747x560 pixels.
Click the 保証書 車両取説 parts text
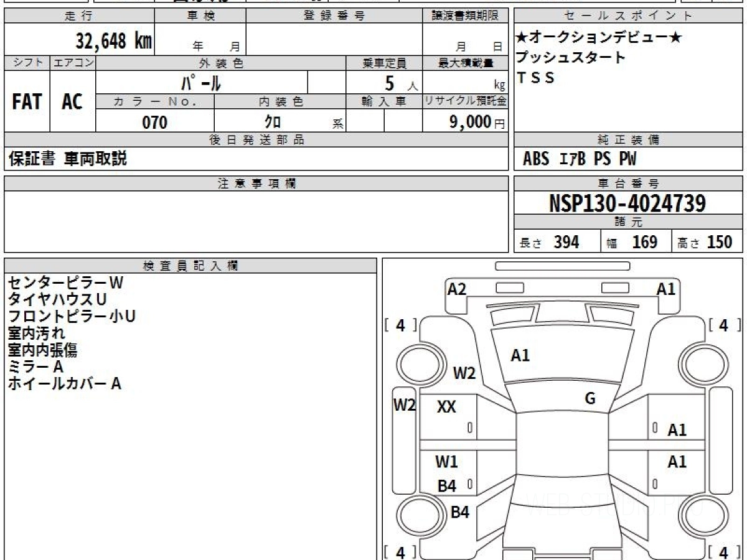67,159
